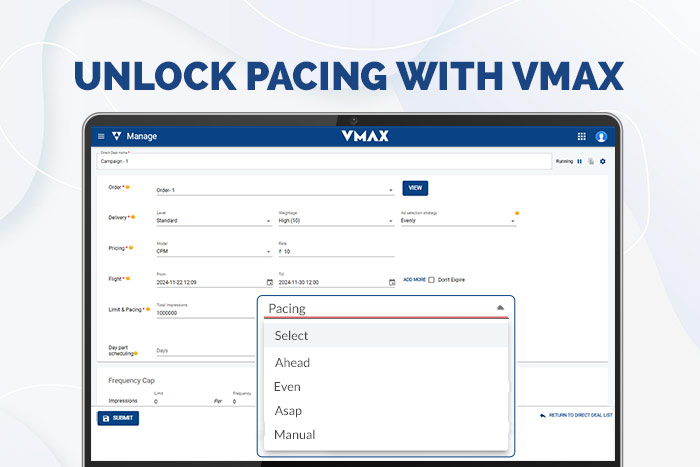Click RETURN TO DIRECT DEAL LIST link

pos(581,415)
